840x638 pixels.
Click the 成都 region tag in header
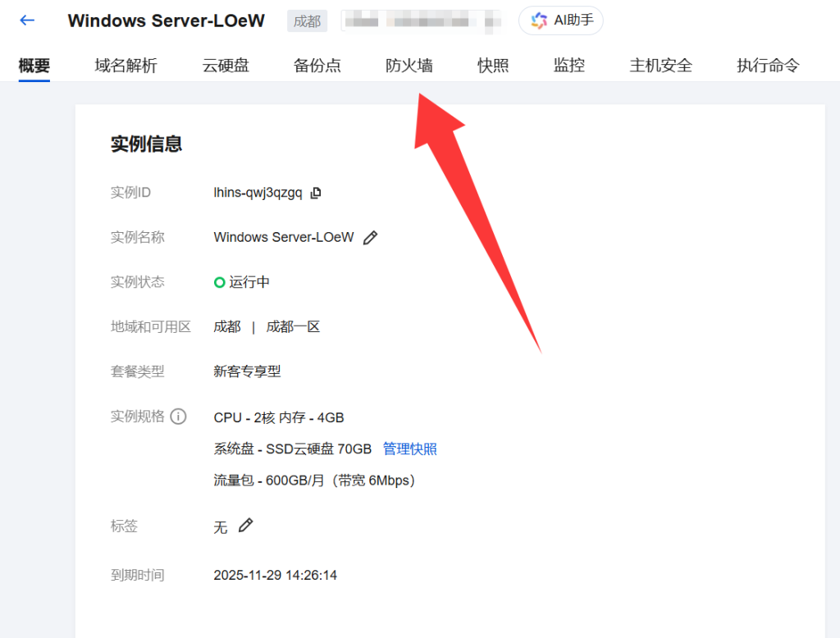click(x=307, y=21)
